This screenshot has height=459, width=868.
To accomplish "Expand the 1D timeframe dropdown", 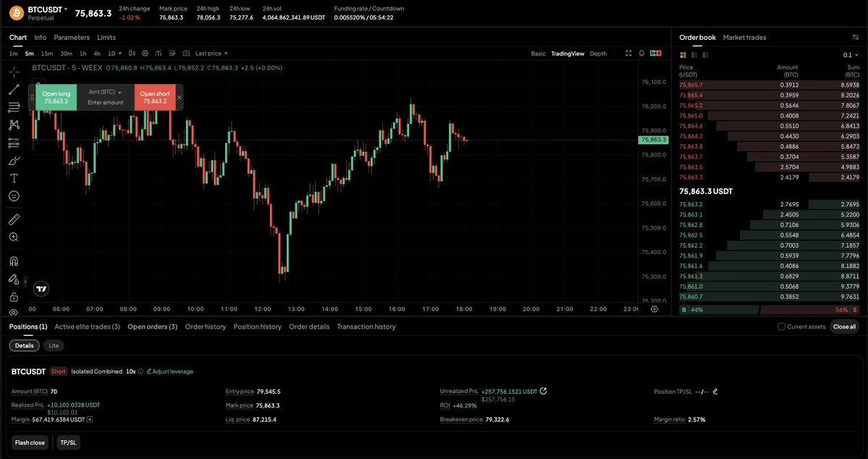I will (x=114, y=54).
